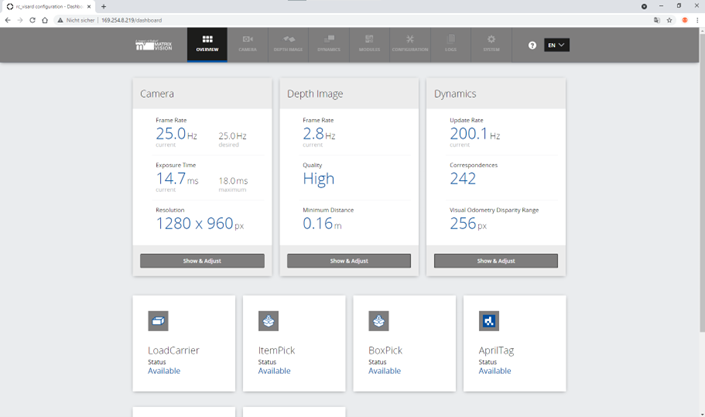705x417 pixels.
Task: Click Show & Adjust under Depth Image
Action: click(349, 261)
